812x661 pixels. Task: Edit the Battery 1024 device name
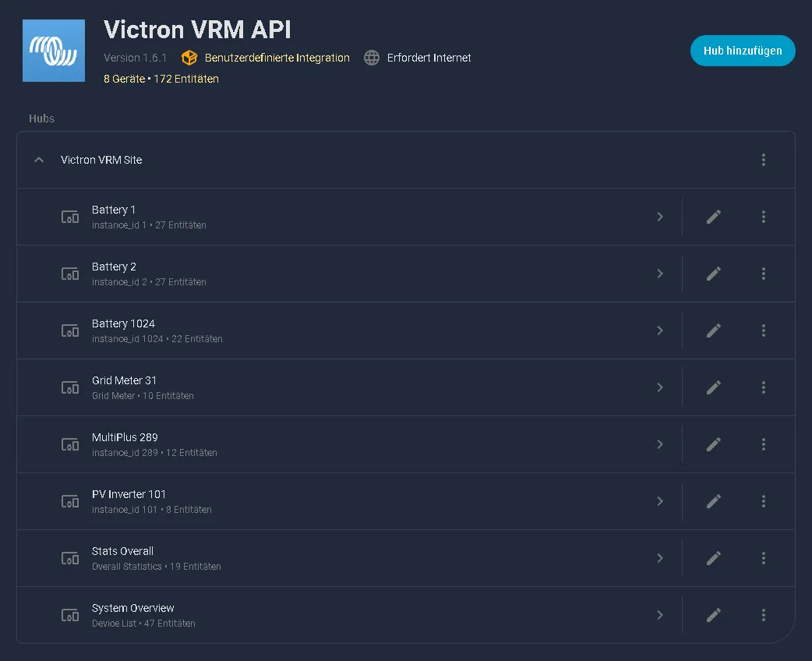pyautogui.click(x=714, y=330)
